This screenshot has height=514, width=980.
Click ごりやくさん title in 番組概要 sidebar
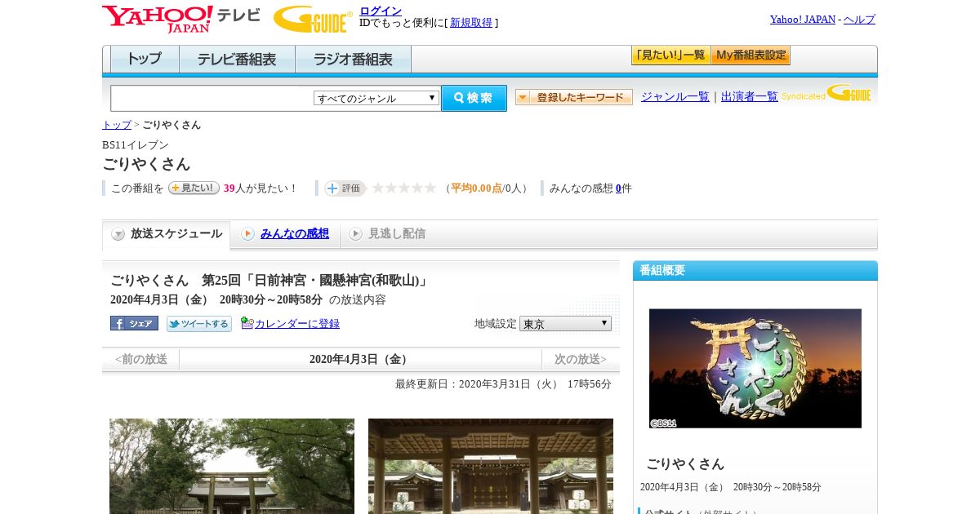[x=685, y=463]
